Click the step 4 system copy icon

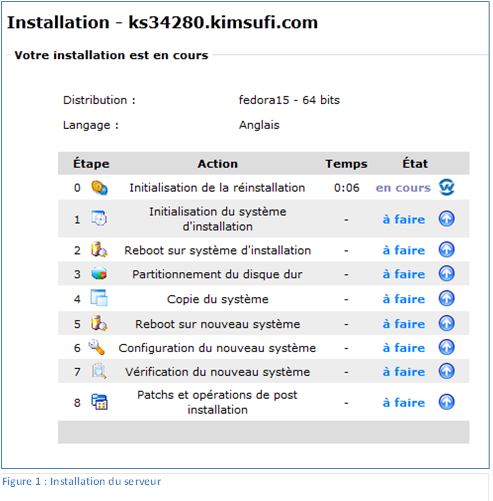[x=99, y=298]
